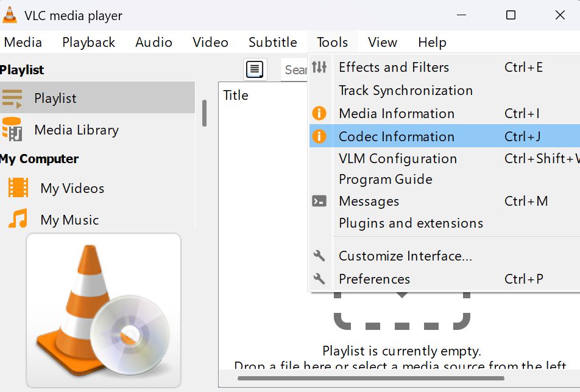Click the Media Library database icon
This screenshot has width=580, height=392.
[x=12, y=129]
